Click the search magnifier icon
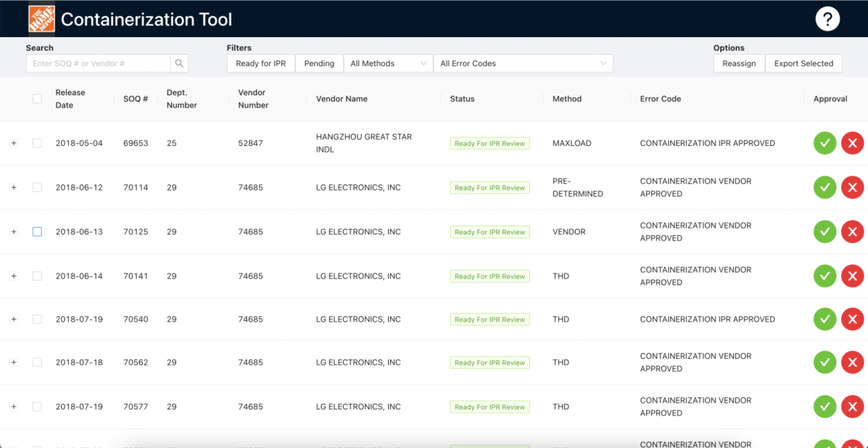The width and height of the screenshot is (868, 448). pyautogui.click(x=179, y=63)
